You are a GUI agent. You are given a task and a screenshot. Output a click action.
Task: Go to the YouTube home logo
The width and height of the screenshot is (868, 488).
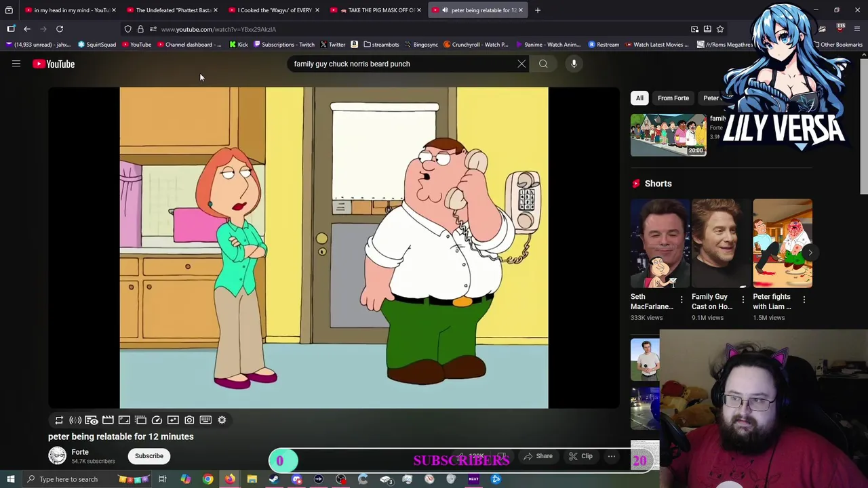54,64
